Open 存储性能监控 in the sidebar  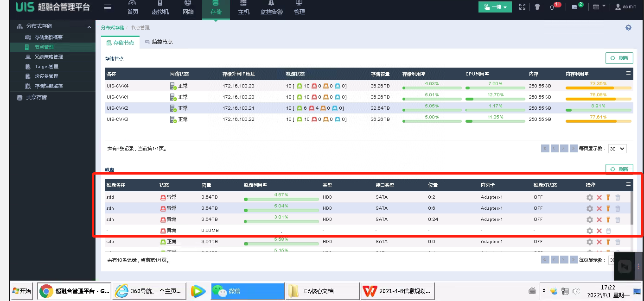point(49,86)
